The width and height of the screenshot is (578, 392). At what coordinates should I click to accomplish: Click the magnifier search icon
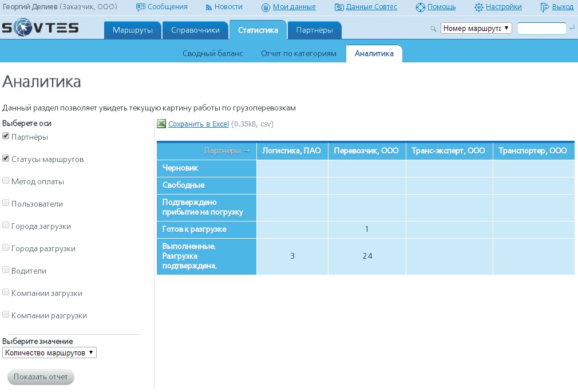pos(433,29)
